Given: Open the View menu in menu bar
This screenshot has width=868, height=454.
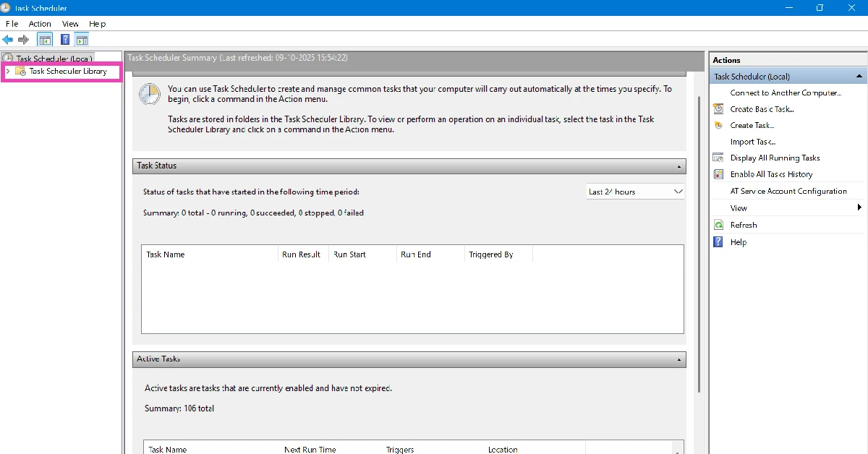Looking at the screenshot, I should click(x=70, y=24).
